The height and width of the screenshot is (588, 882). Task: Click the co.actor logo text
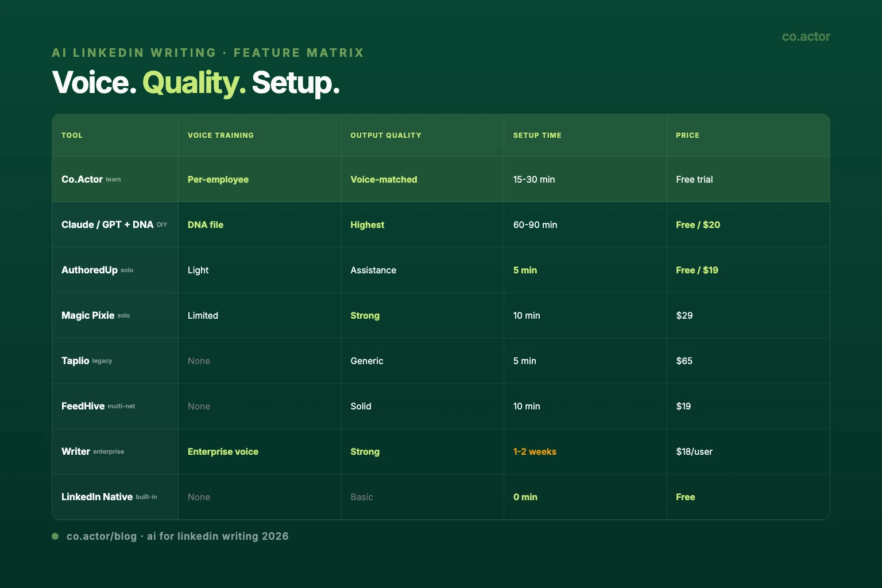coord(806,36)
